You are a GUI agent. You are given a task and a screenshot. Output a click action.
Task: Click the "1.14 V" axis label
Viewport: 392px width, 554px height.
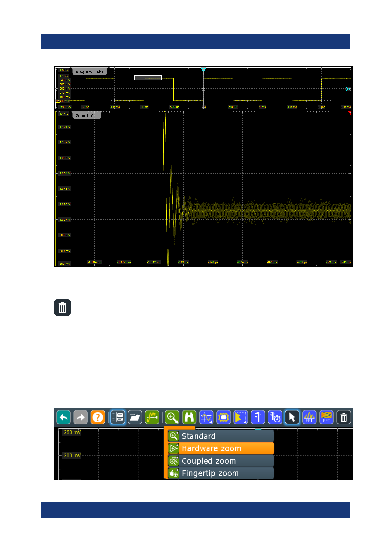click(x=64, y=114)
